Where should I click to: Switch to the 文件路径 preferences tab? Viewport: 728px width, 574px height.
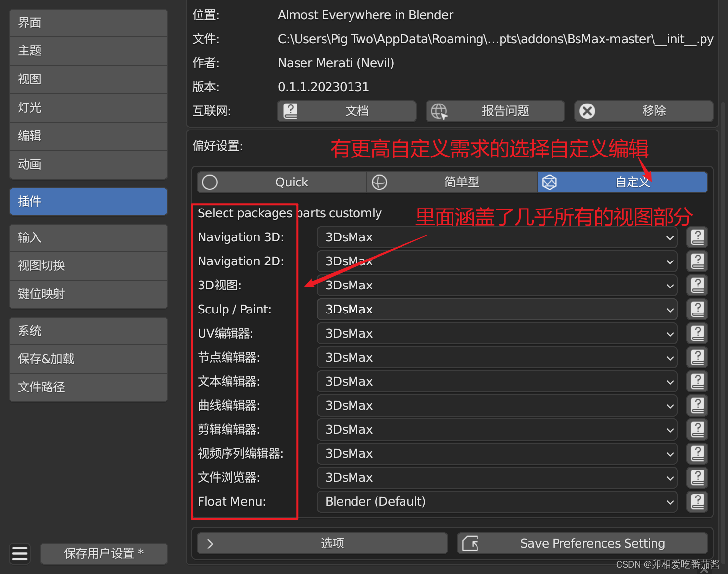[x=88, y=387]
